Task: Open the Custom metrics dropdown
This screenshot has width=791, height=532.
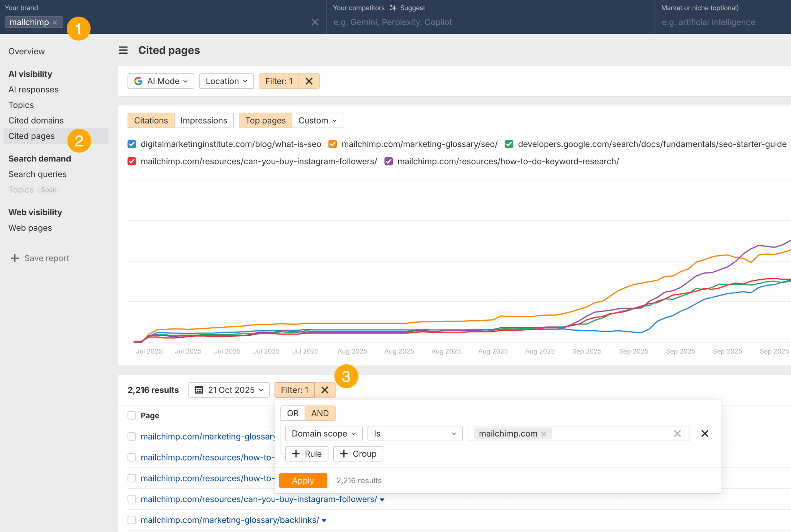Action: [x=317, y=120]
